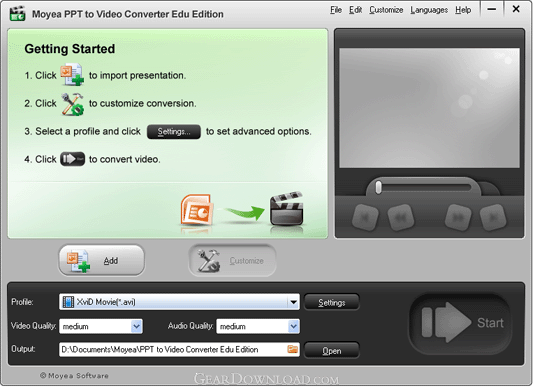
Task: Open the Help menu
Action: (463, 10)
